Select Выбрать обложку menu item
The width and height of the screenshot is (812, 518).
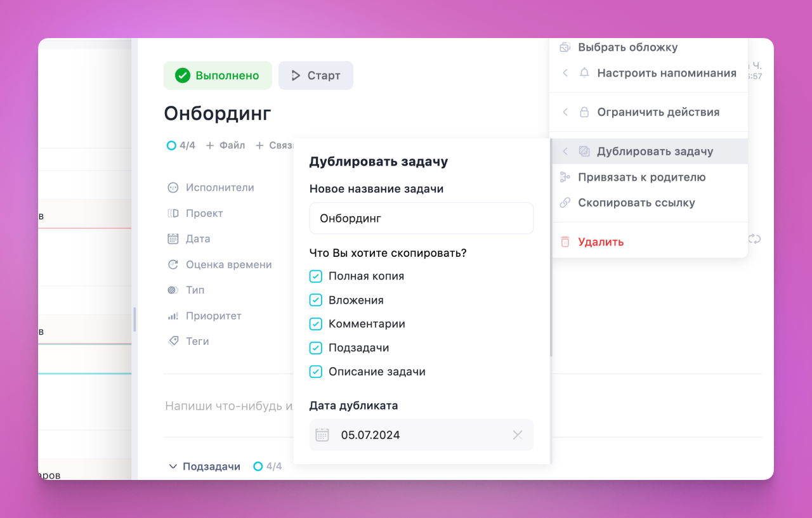pyautogui.click(x=627, y=48)
